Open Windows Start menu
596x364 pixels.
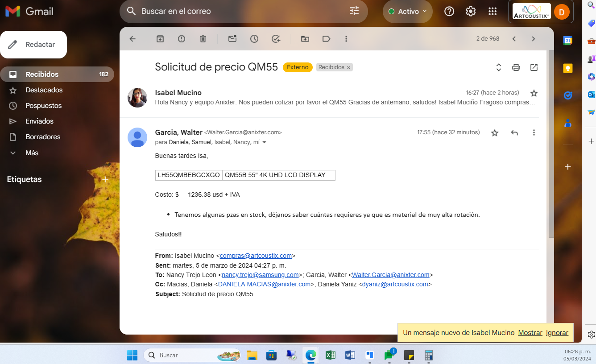coord(132,355)
